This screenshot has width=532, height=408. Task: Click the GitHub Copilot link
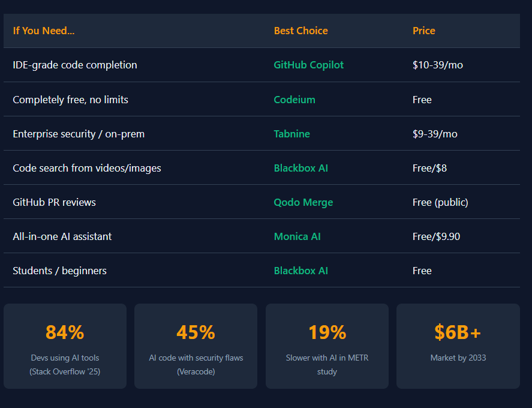coord(308,65)
